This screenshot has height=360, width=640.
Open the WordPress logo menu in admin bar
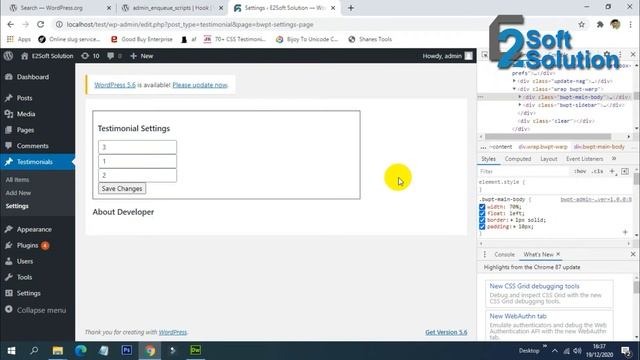pos(8,56)
